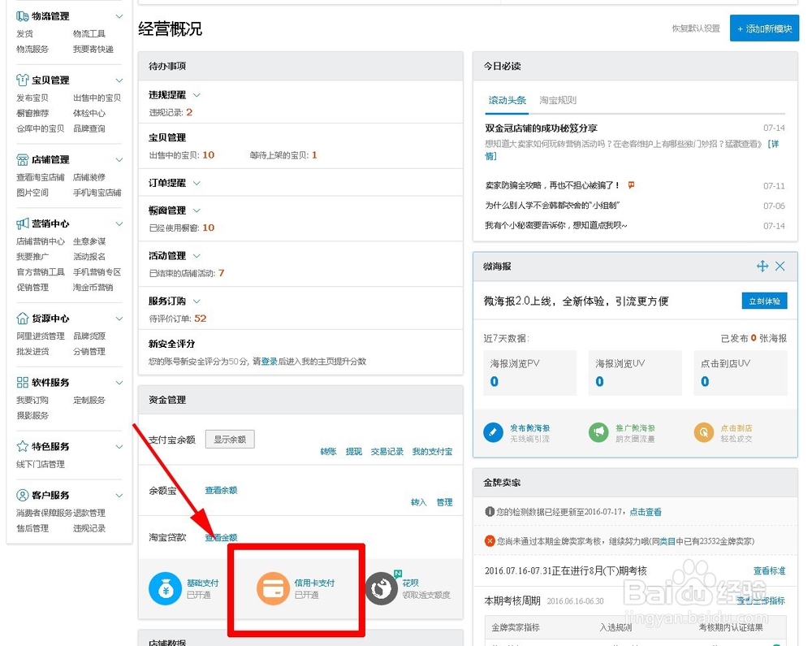Click the 立刻体验 button in 微海报
Screen dimensions: 812x646
coord(763,300)
